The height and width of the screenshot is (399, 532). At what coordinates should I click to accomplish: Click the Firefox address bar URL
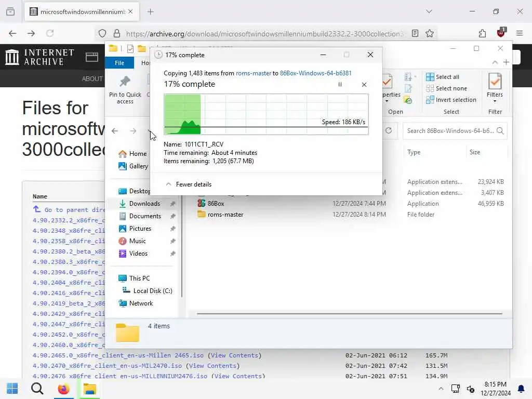pos(264,34)
